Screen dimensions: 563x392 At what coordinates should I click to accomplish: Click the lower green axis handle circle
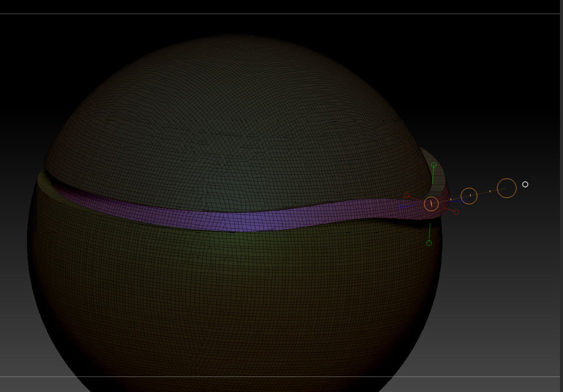point(429,243)
